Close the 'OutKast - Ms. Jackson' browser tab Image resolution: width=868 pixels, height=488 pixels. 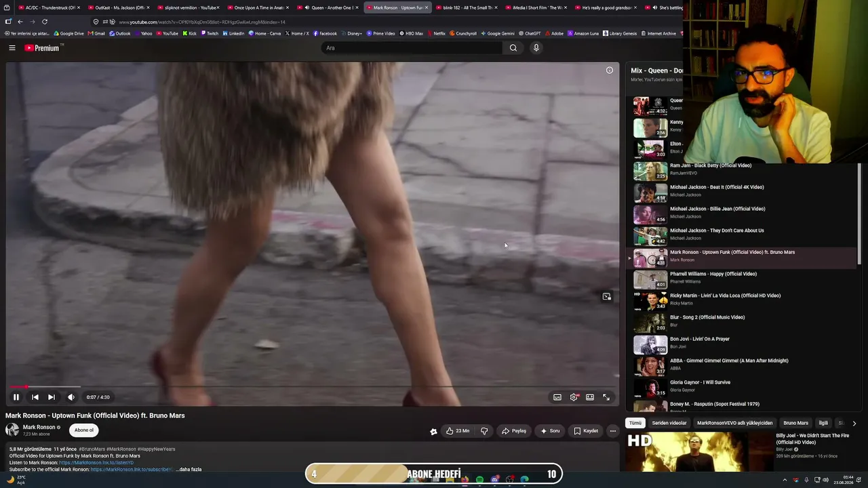pyautogui.click(x=148, y=7)
